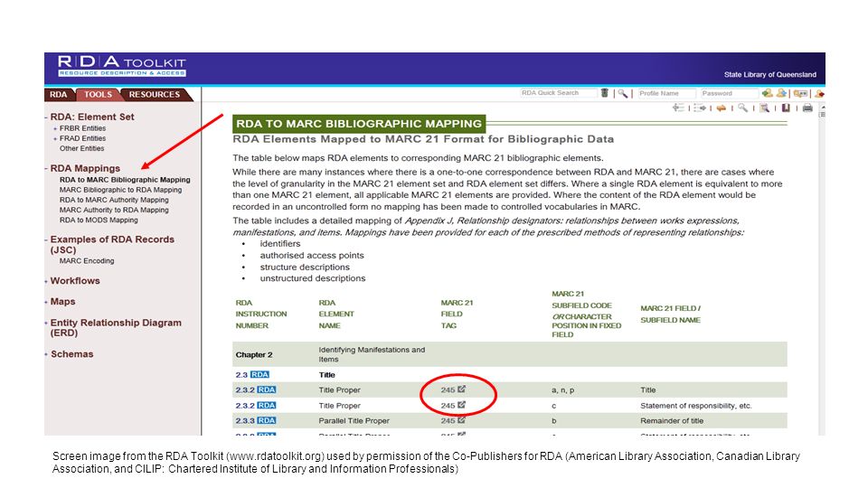Expand the Entity Relationship Diagram (ERD) section
Screen dimensions: 868x488
(46, 324)
